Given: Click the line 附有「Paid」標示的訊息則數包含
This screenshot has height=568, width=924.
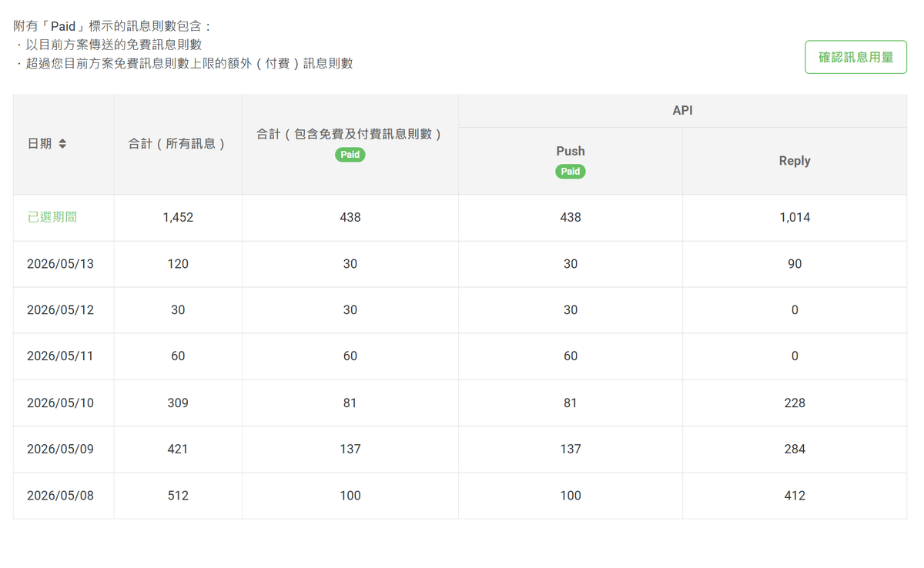Looking at the screenshot, I should coord(112,26).
